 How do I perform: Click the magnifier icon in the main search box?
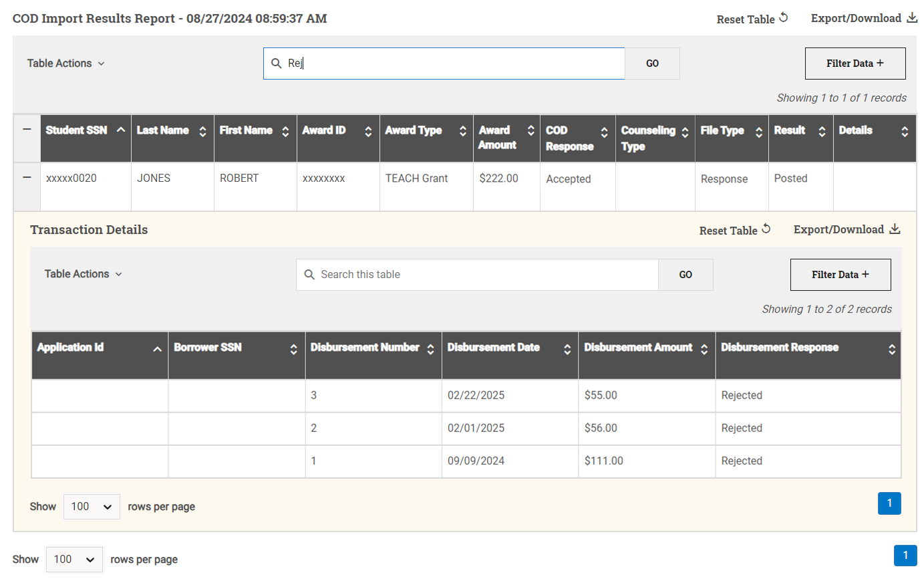point(276,64)
